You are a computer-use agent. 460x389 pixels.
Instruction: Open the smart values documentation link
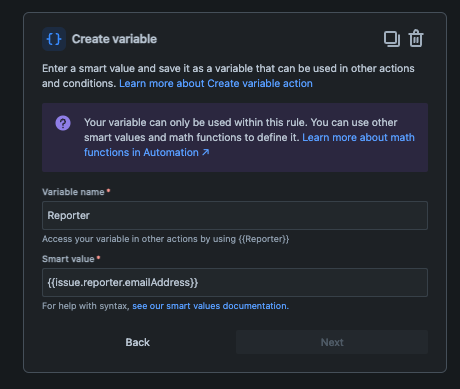pyautogui.click(x=211, y=306)
